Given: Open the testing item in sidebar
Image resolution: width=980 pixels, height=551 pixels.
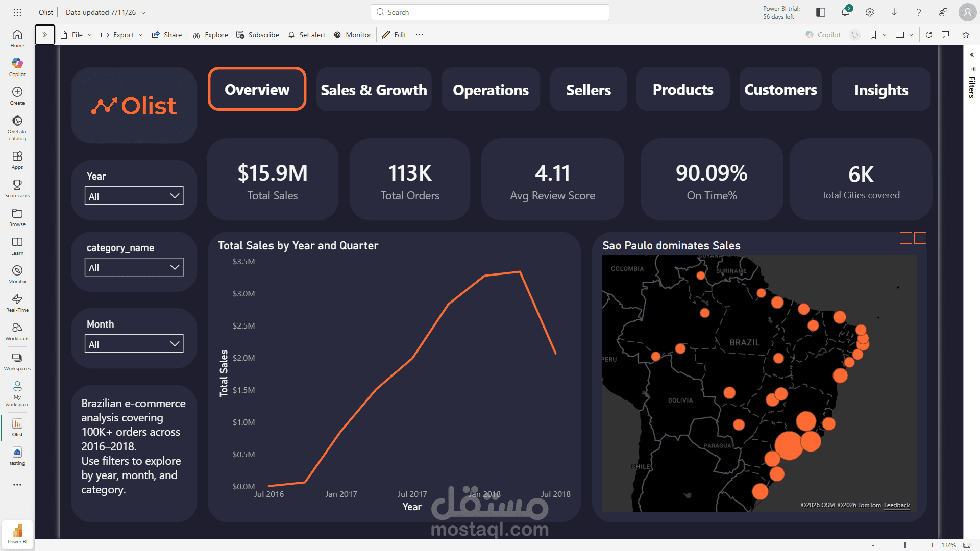Looking at the screenshot, I should tap(17, 456).
